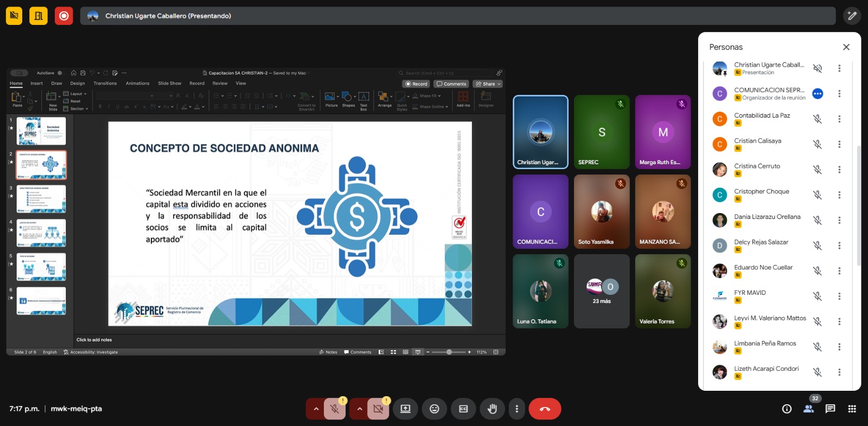Click the red hang up call button
This screenshot has height=426, width=868.
coord(545,409)
